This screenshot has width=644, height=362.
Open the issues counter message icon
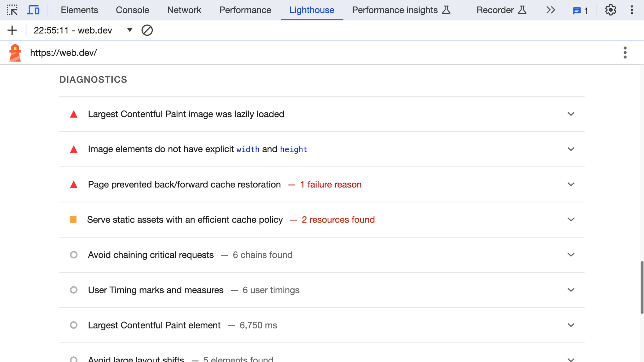coord(580,10)
